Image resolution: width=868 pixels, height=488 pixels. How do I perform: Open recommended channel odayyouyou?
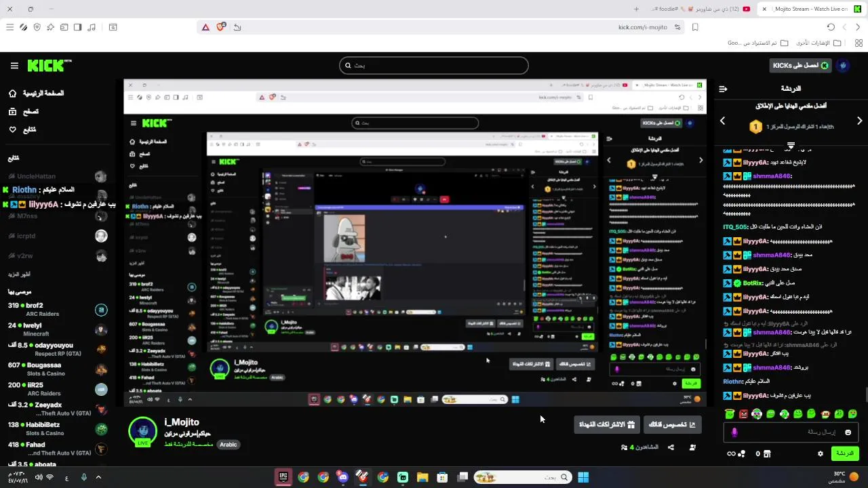point(58,349)
